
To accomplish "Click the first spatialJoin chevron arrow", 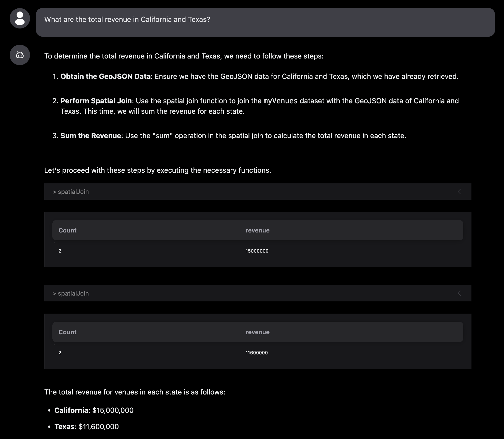I will (x=459, y=192).
